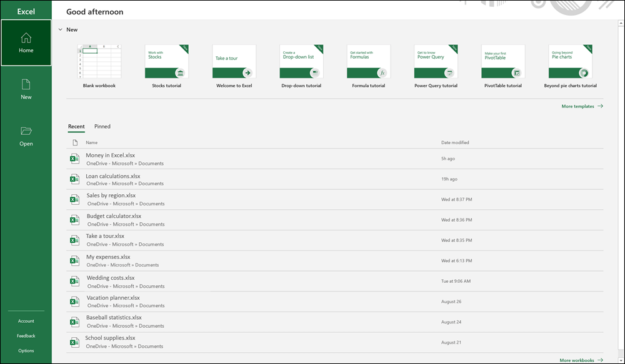Click Excel icon beside Loan calculations.xlsx
The image size is (625, 364).
tap(74, 179)
